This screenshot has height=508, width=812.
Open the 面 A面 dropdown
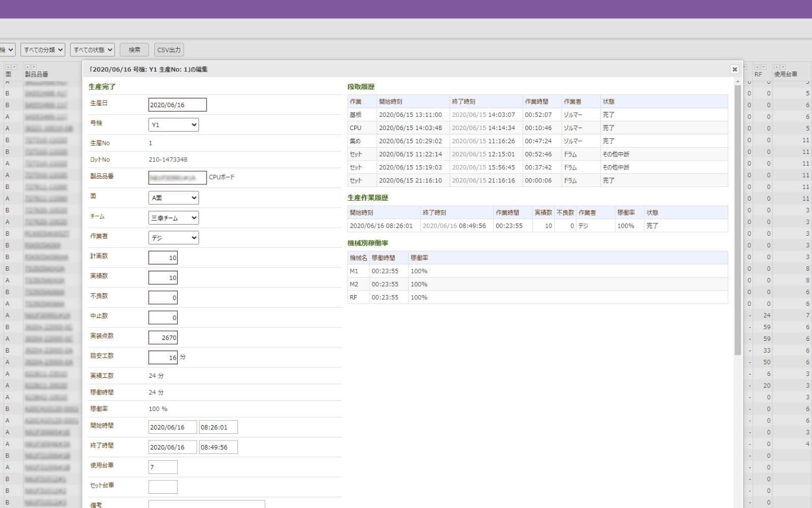(174, 198)
